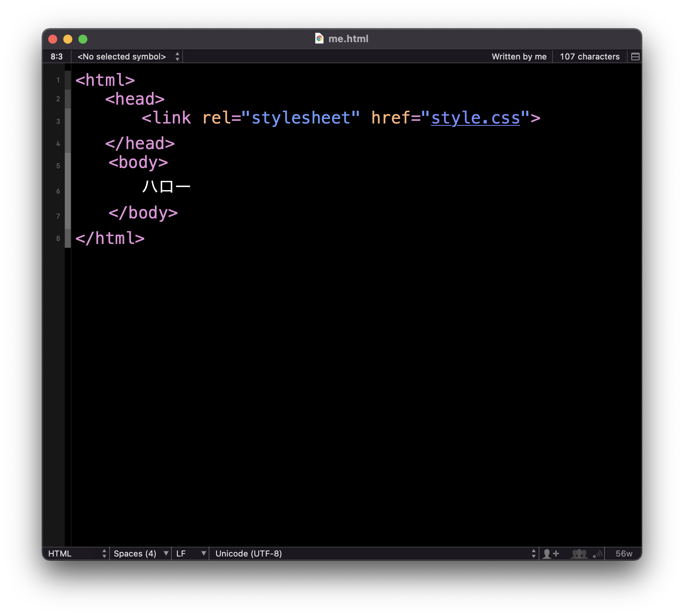Click the "stylesheet" attribute value
Image resolution: width=684 pixels, height=616 pixels.
301,118
